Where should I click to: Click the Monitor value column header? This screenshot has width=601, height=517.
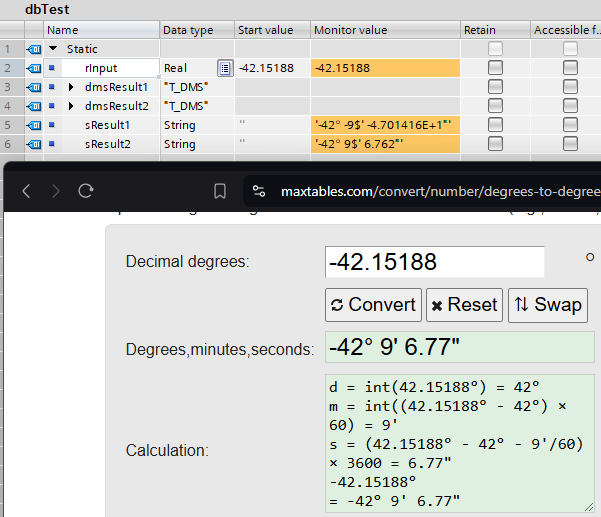[384, 30]
